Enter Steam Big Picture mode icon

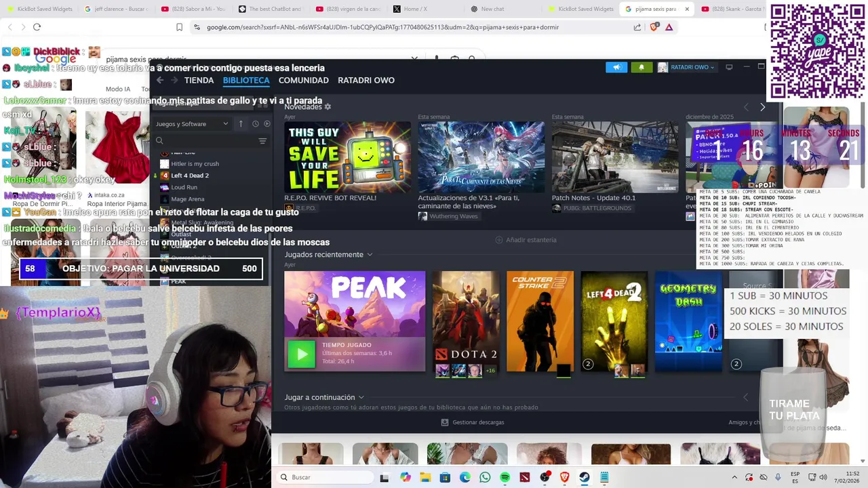(729, 67)
